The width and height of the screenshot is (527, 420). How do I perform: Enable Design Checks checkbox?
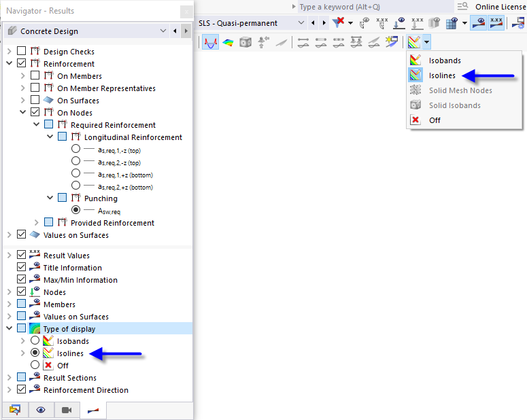(x=22, y=51)
